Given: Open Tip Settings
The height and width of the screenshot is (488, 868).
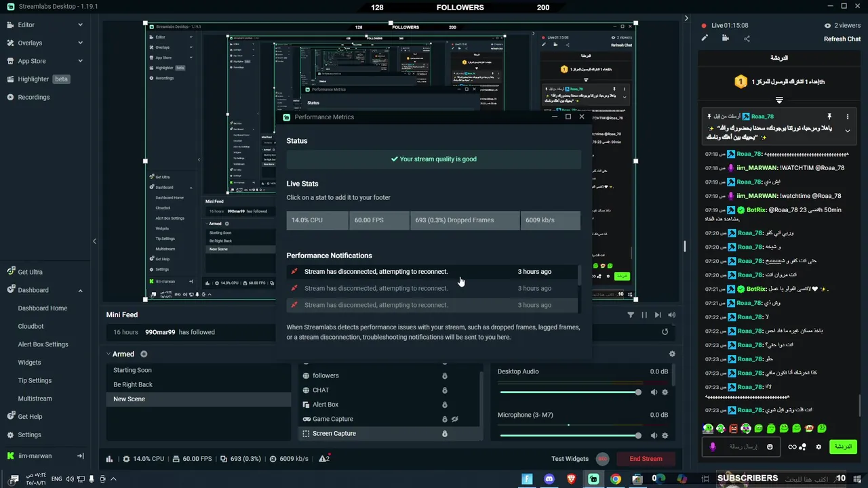Looking at the screenshot, I should click(x=35, y=380).
